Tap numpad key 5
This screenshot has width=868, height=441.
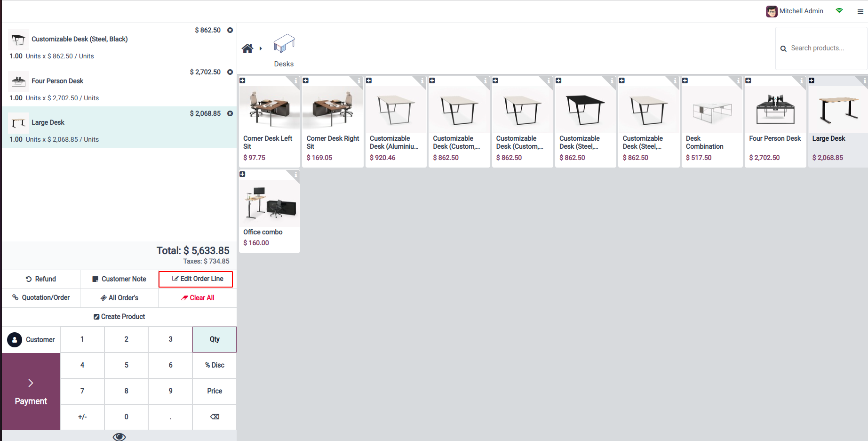[126, 365]
